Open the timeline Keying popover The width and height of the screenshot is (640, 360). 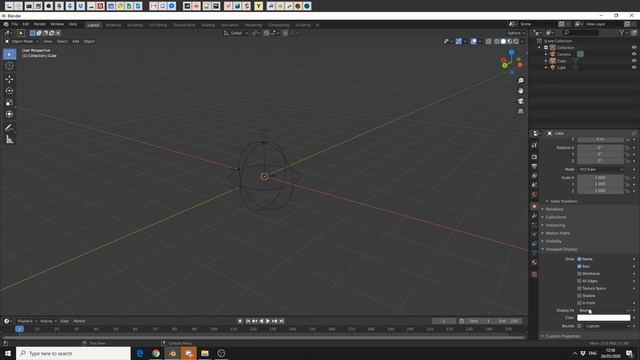[48, 321]
